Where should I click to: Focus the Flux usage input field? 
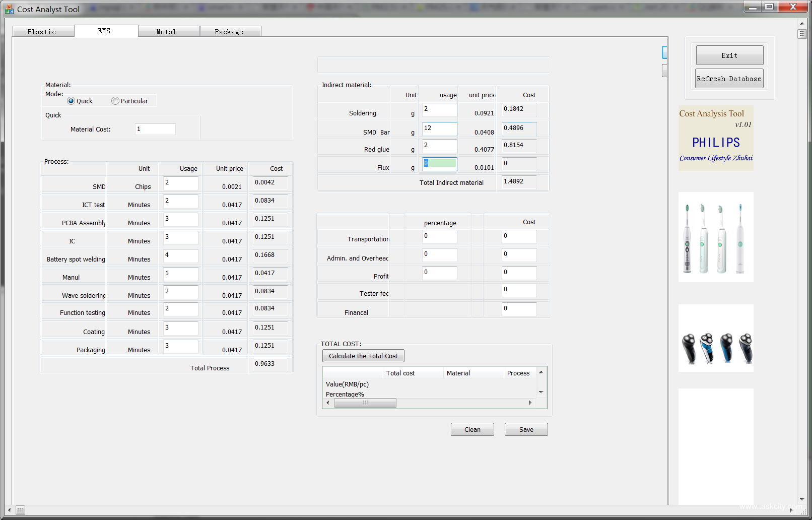tap(439, 163)
